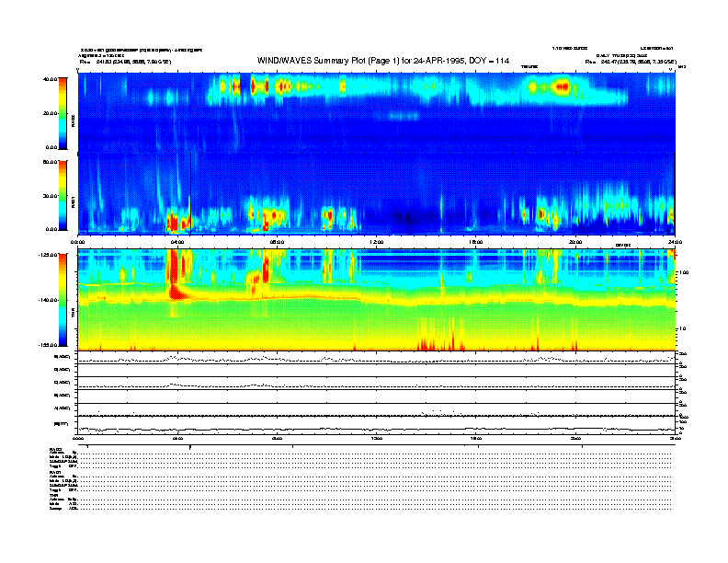The image size is (728, 563).
Task: Click the RAD1 heading in bottom status table
Action: point(56,473)
